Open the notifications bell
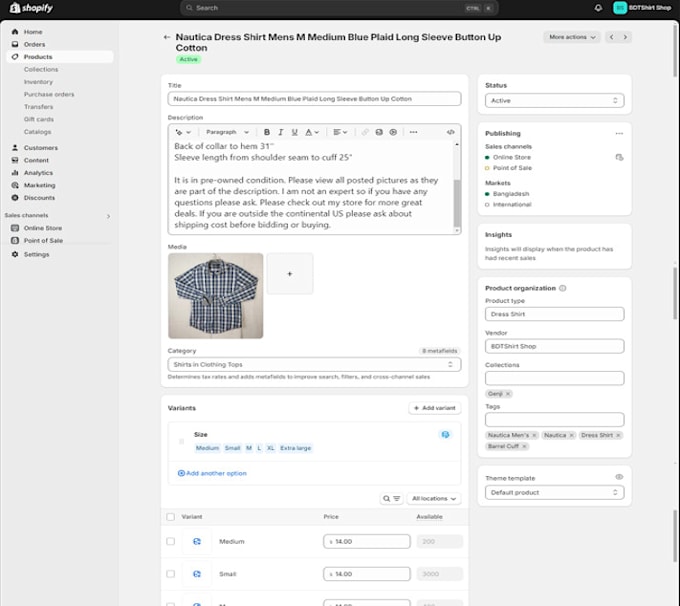 (x=598, y=8)
